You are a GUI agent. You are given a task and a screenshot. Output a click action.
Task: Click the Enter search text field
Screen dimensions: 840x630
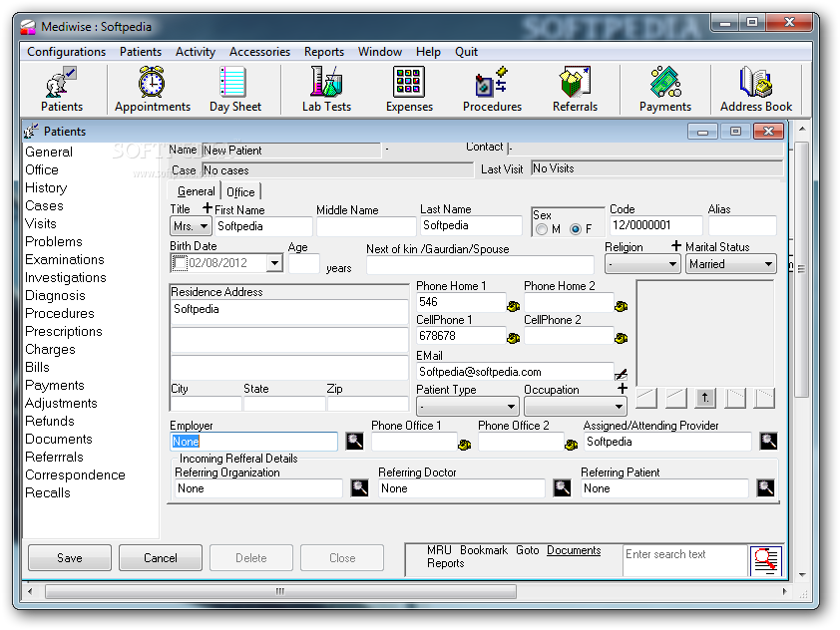tap(685, 560)
